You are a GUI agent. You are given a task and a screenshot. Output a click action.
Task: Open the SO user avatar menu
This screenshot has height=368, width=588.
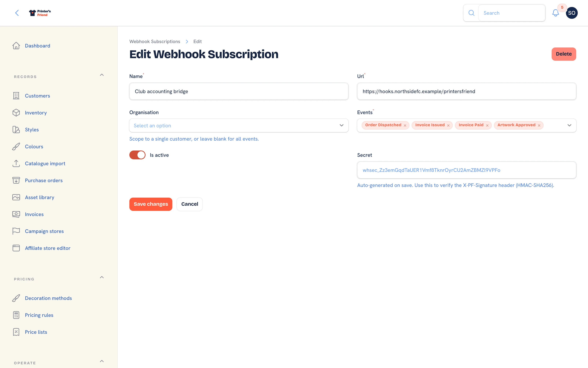pos(571,13)
